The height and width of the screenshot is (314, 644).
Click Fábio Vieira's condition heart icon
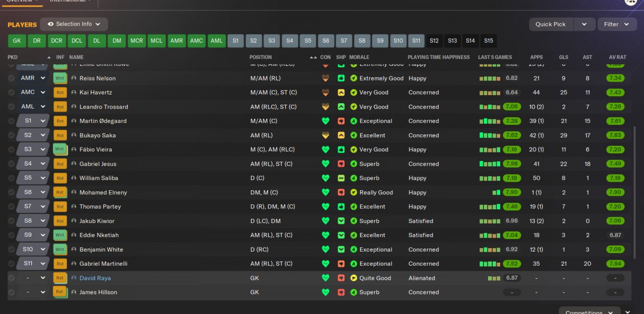[x=326, y=149]
